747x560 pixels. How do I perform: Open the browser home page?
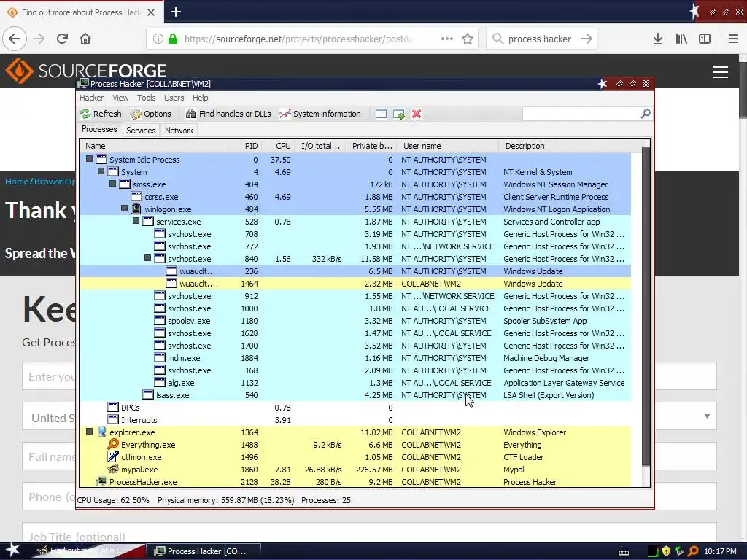click(x=85, y=39)
